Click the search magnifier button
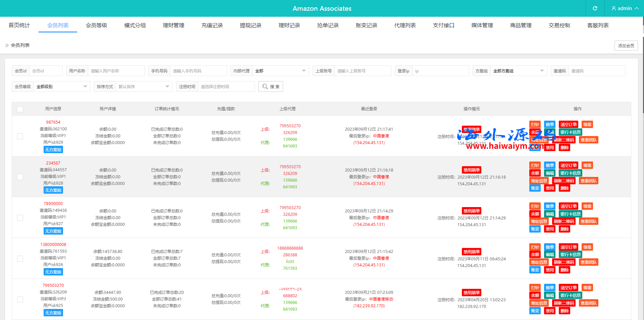 pyautogui.click(x=270, y=86)
